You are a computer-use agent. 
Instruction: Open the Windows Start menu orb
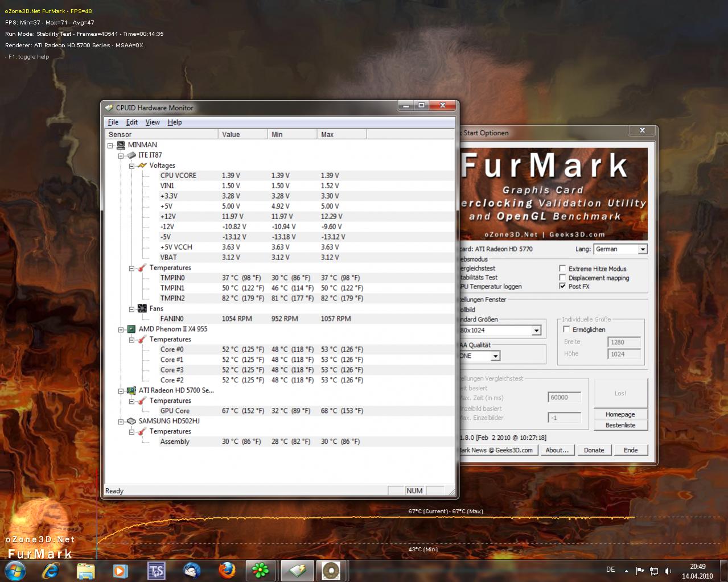pos(15,570)
